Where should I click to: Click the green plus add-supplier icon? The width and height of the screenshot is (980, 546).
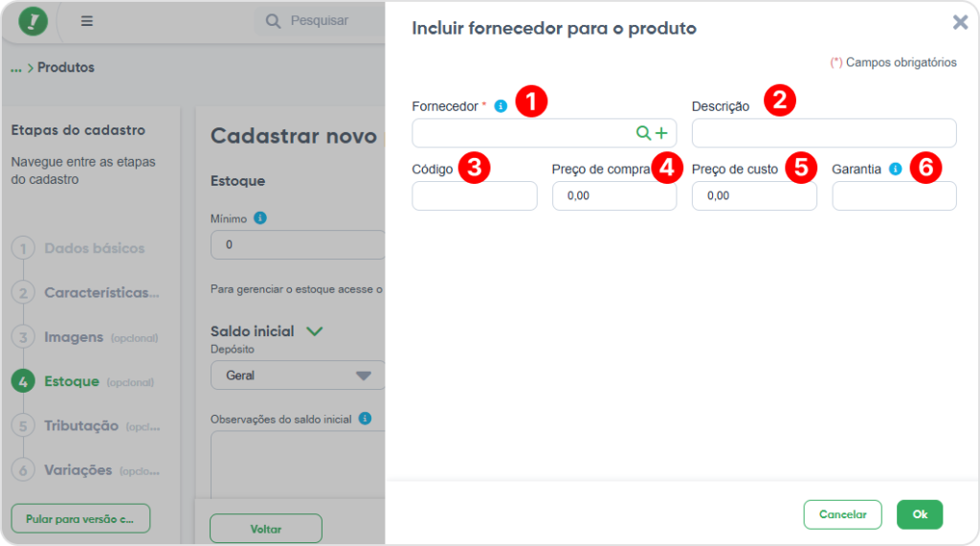[x=660, y=133]
